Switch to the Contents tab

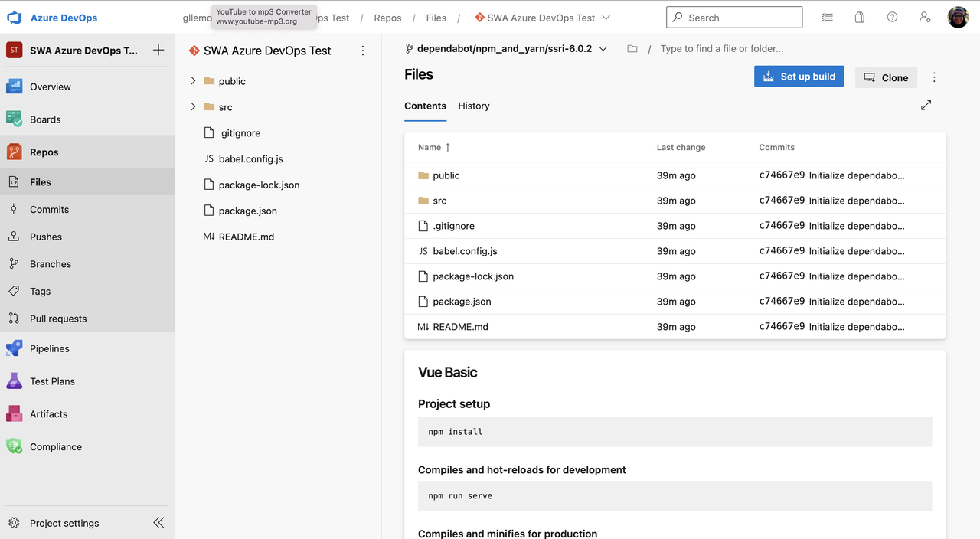pyautogui.click(x=425, y=106)
